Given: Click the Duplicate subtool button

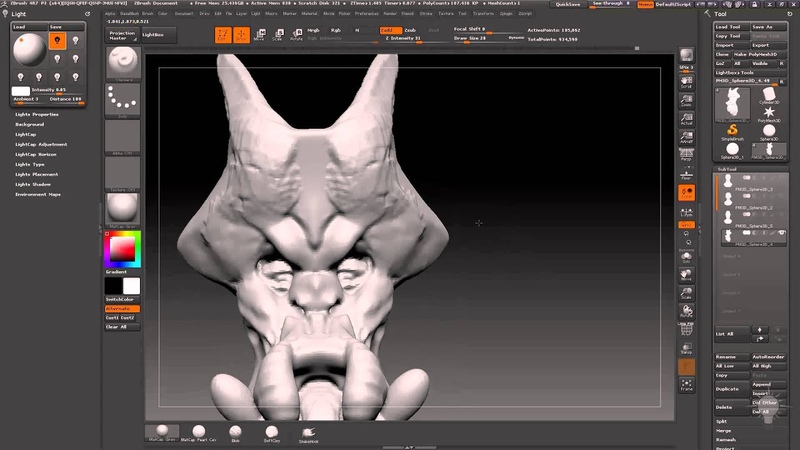Looking at the screenshot, I should 732,389.
